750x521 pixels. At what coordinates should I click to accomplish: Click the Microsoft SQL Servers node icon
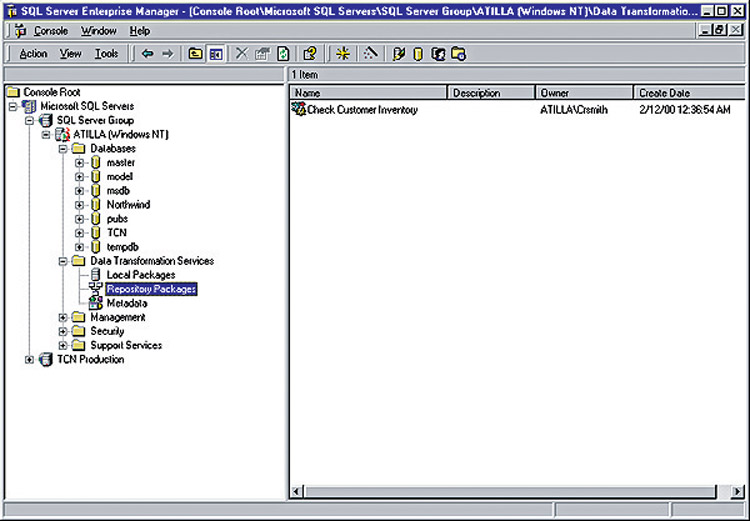tap(29, 106)
